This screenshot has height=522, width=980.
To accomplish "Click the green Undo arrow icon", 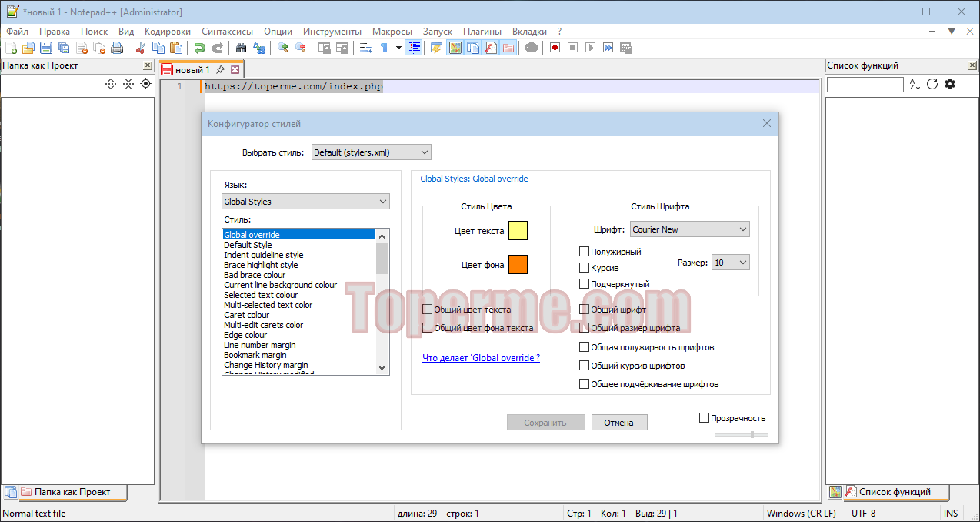I will [200, 48].
